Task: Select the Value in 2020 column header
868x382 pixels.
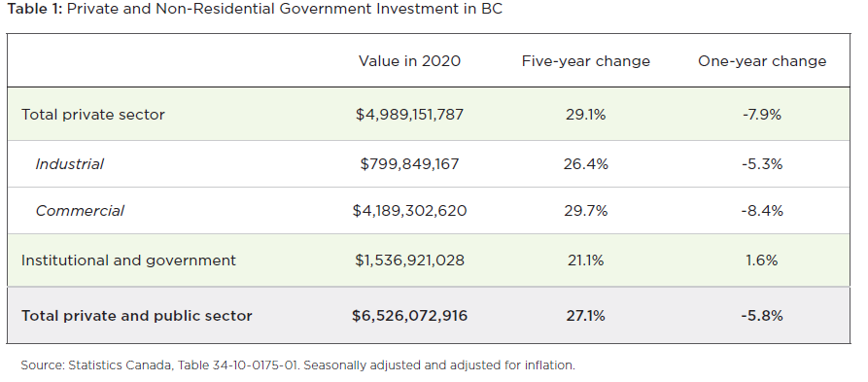Action: pos(409,61)
